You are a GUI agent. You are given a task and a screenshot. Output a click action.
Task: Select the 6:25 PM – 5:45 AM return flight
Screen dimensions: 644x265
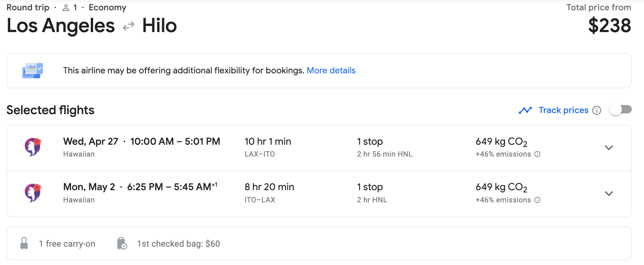point(172,187)
